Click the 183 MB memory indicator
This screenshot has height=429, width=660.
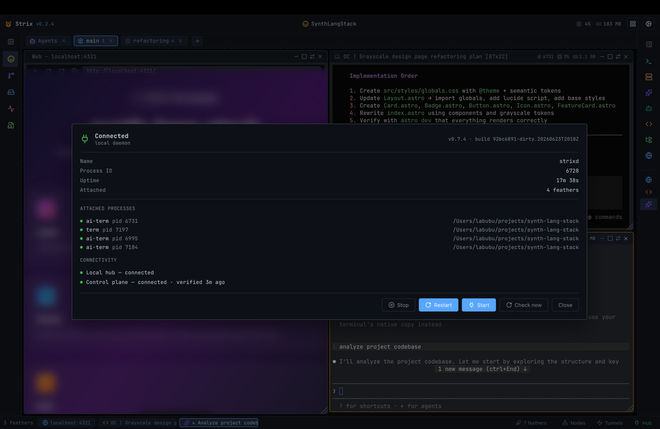click(x=608, y=24)
